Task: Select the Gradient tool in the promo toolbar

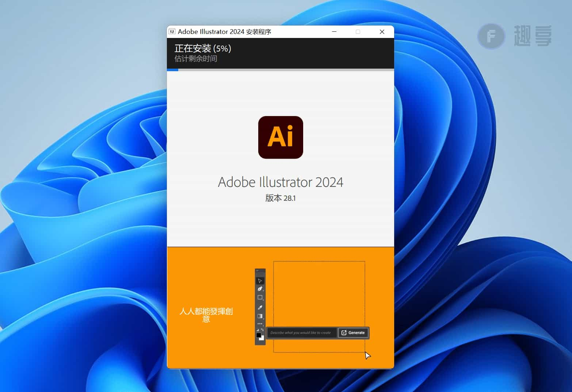Action: coord(260,316)
